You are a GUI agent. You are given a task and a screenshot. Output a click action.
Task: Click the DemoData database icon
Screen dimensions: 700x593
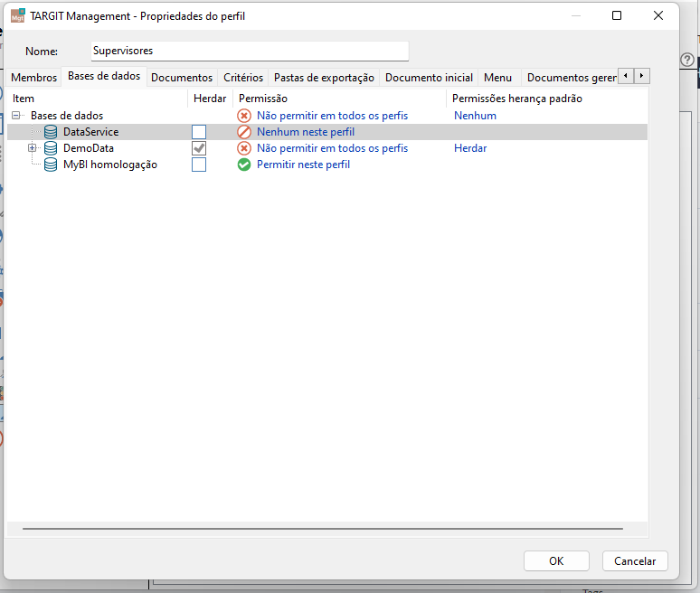(51, 148)
